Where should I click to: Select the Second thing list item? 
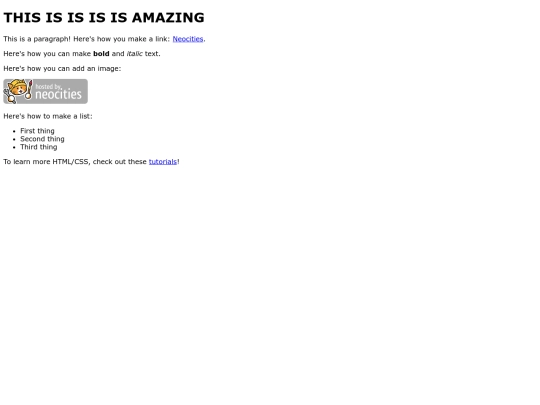point(42,139)
